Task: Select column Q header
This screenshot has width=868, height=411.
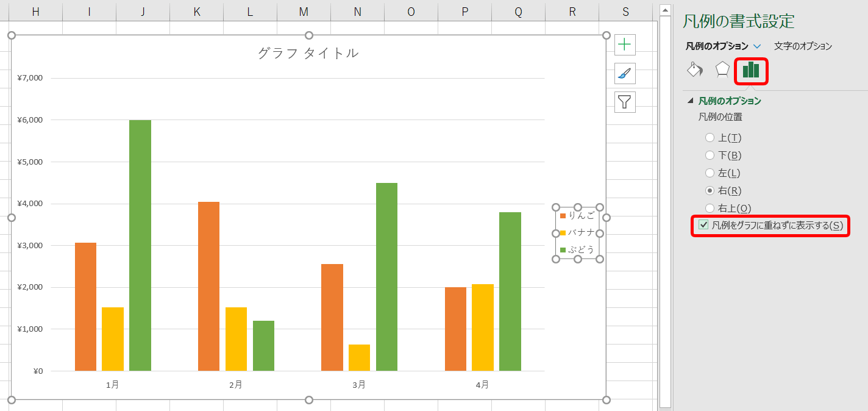Action: [x=518, y=12]
